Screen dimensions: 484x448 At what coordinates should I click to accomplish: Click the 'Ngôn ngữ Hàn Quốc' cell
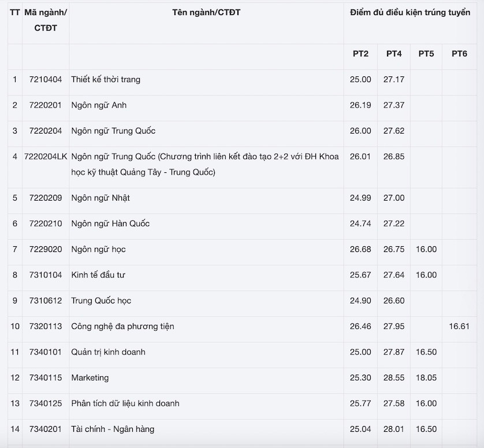pos(110,224)
